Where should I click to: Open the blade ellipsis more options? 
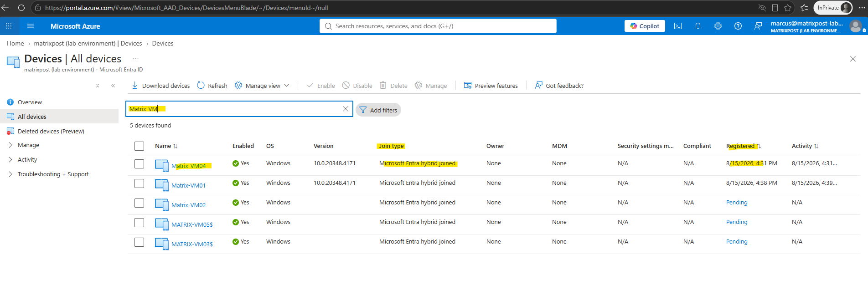(x=136, y=59)
